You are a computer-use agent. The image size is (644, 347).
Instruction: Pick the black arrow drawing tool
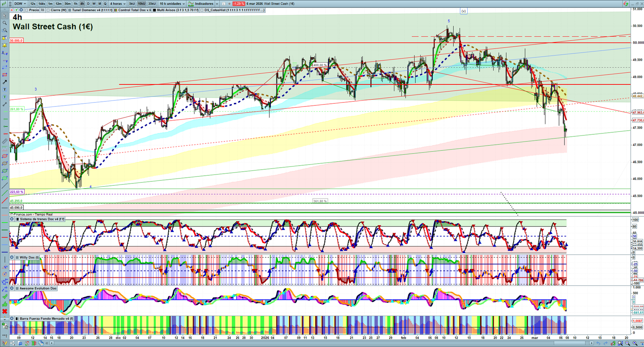5,82
